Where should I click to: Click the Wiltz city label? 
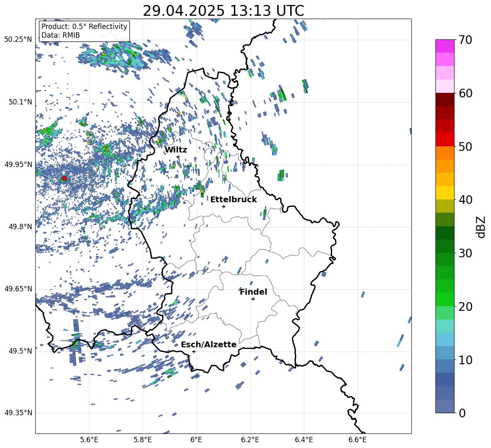tap(176, 150)
